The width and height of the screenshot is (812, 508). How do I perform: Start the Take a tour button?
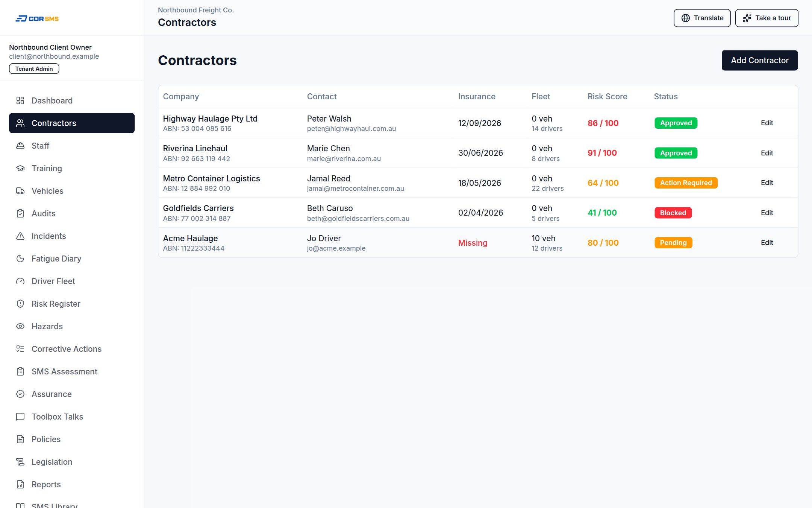[767, 18]
